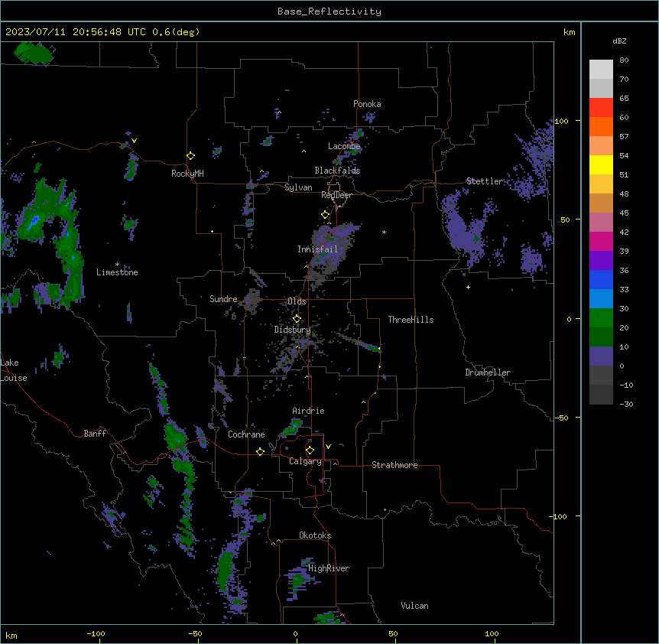Click the km unit label in the top-right corner

click(x=569, y=32)
